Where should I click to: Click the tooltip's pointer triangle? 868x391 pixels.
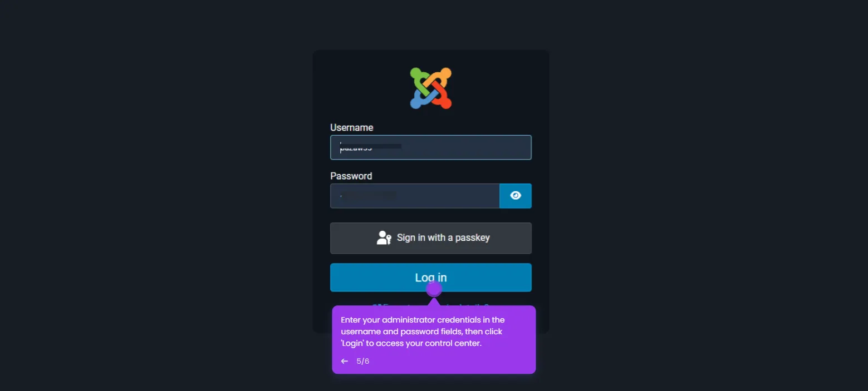pyautogui.click(x=434, y=302)
